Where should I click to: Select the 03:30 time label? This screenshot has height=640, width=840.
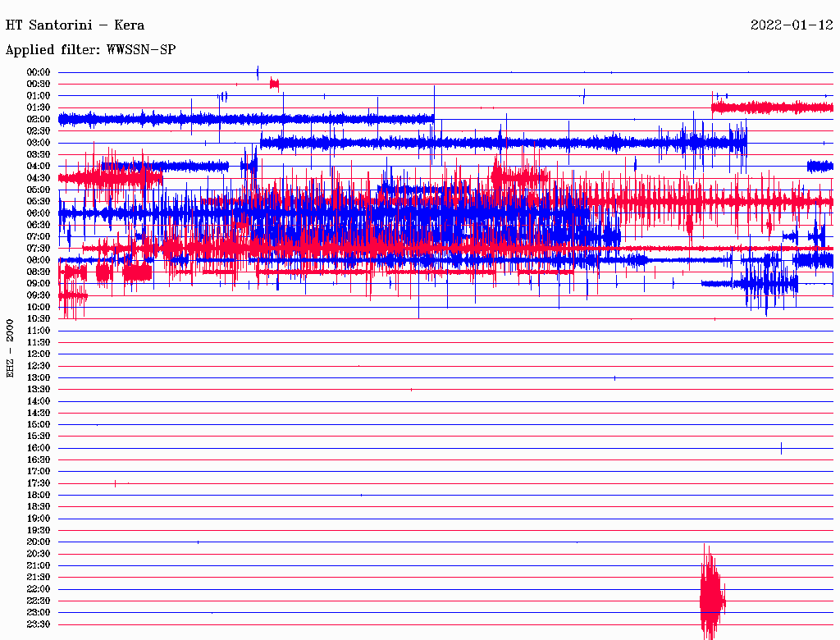[39, 155]
